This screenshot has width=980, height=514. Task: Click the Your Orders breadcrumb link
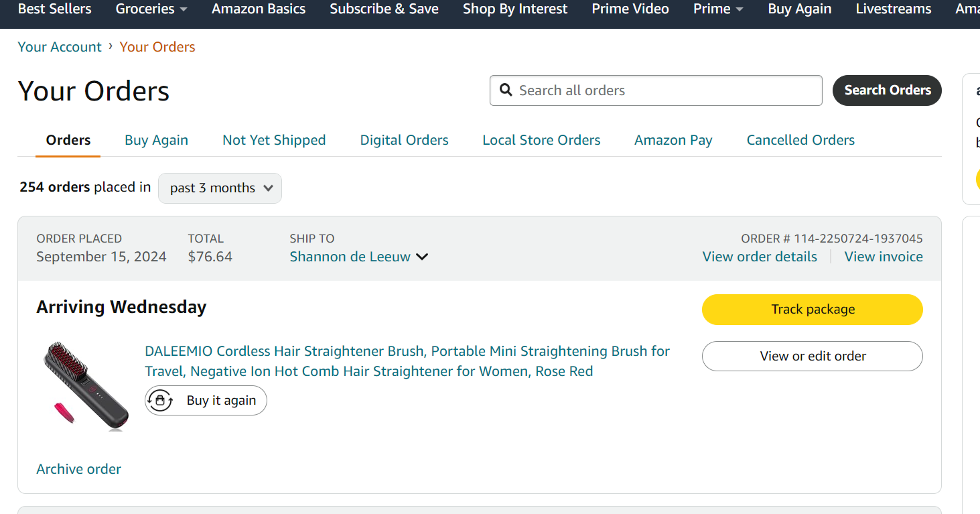pyautogui.click(x=157, y=47)
